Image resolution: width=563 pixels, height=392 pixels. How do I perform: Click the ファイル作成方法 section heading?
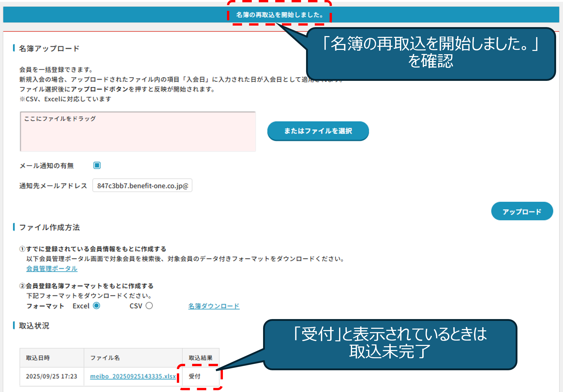49,227
